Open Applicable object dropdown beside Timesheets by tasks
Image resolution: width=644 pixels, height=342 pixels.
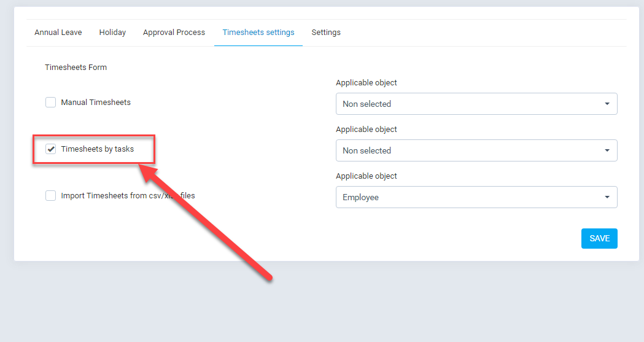point(476,150)
